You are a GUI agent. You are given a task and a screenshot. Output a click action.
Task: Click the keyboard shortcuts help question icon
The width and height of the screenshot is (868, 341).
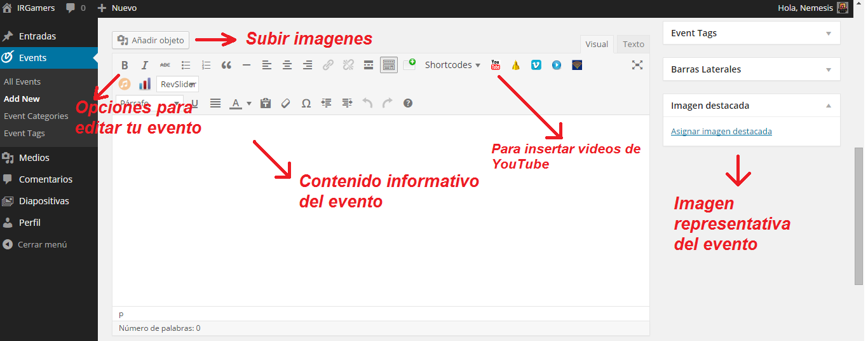[408, 103]
